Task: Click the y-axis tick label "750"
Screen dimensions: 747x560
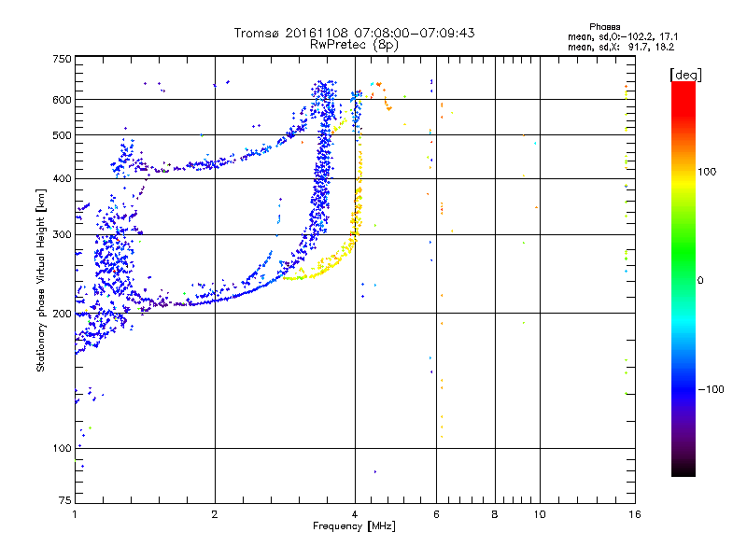Action: (x=62, y=59)
